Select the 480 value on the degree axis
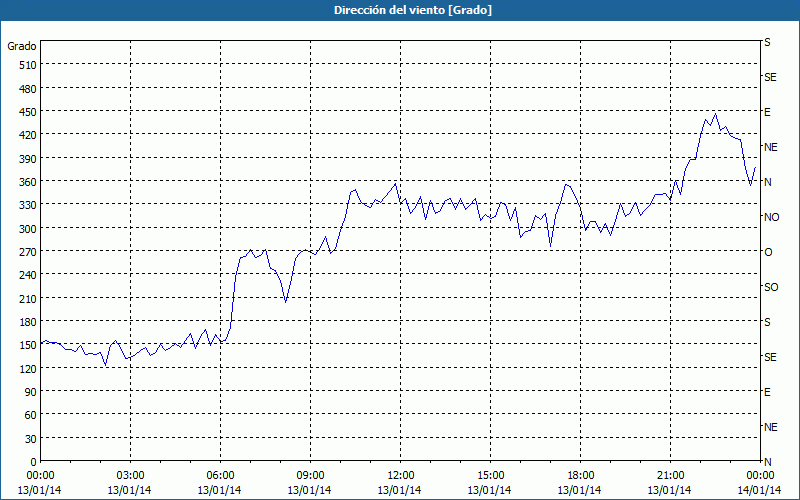800x500 pixels. [x=28, y=89]
